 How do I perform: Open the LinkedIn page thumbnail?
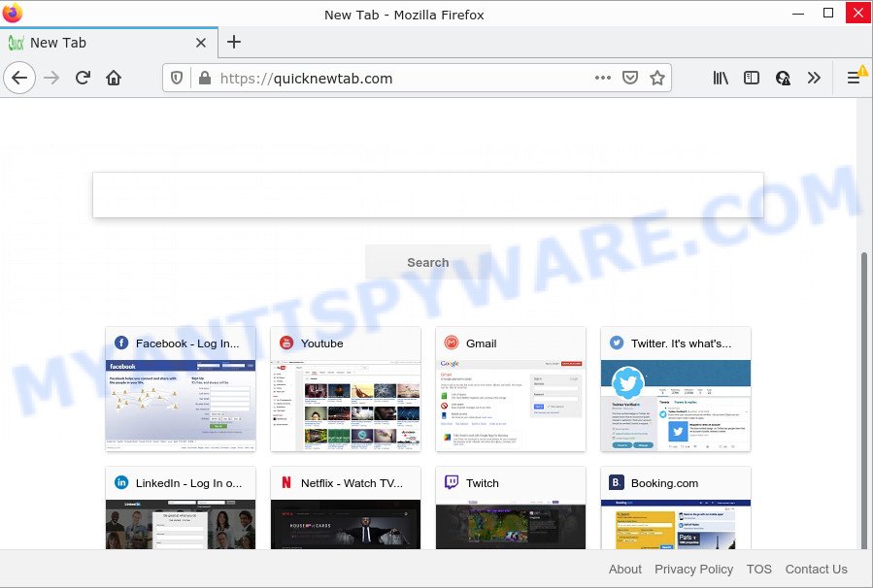coord(181,525)
